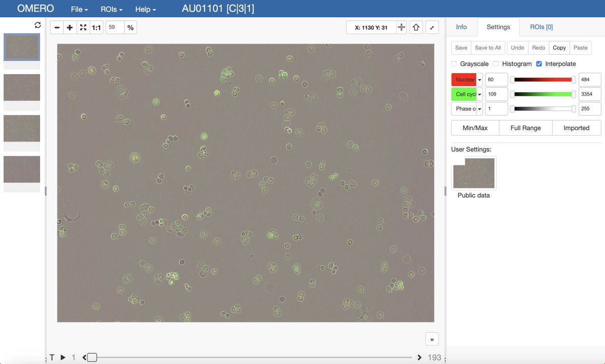Zoom in with the plus button
The height and width of the screenshot is (364, 605).
click(70, 28)
